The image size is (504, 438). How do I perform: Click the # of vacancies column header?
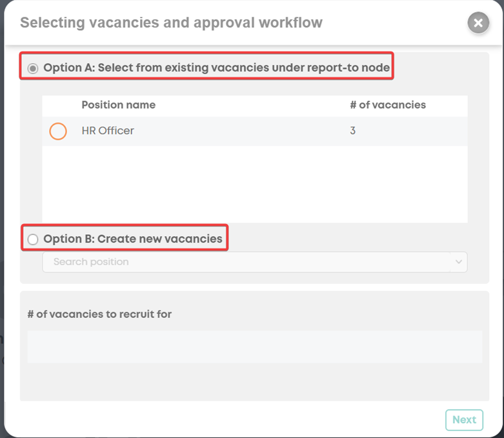tap(388, 105)
